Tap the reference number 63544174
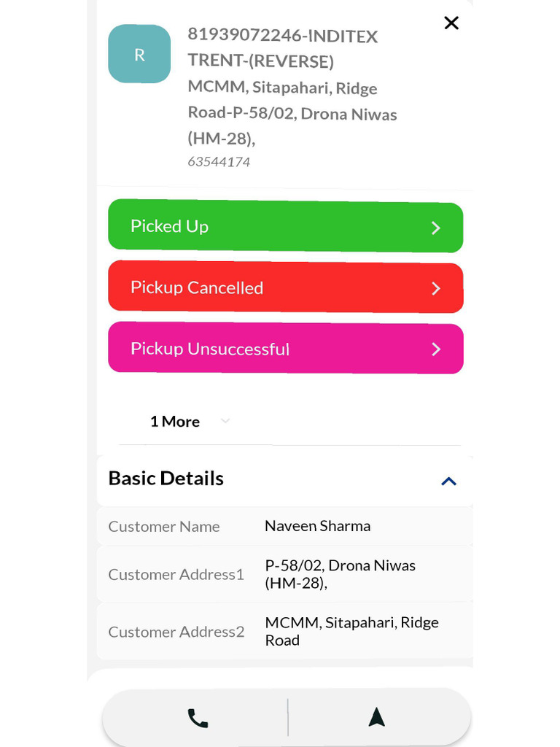 [x=219, y=162]
